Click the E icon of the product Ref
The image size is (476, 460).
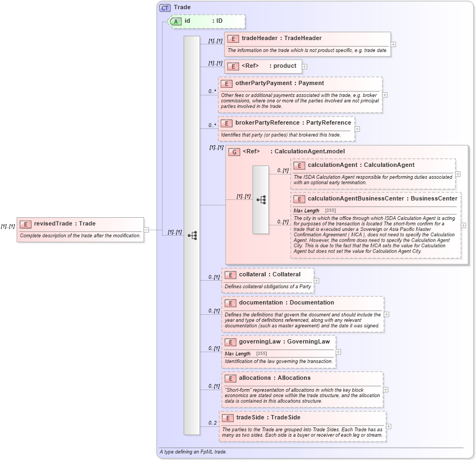[x=233, y=66]
